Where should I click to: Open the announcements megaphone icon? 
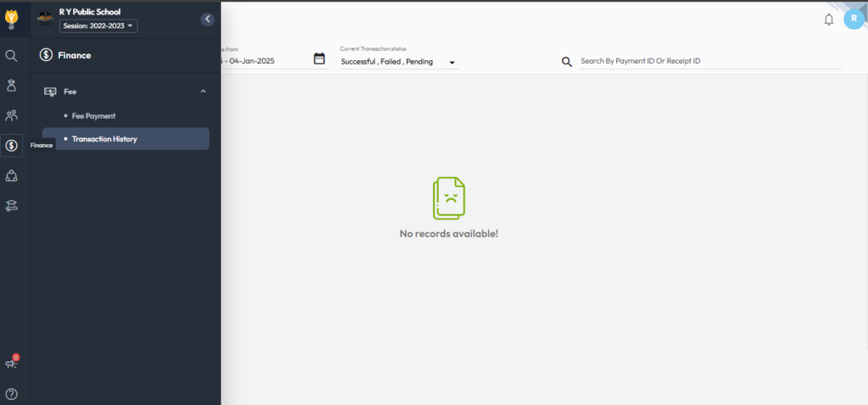12,363
